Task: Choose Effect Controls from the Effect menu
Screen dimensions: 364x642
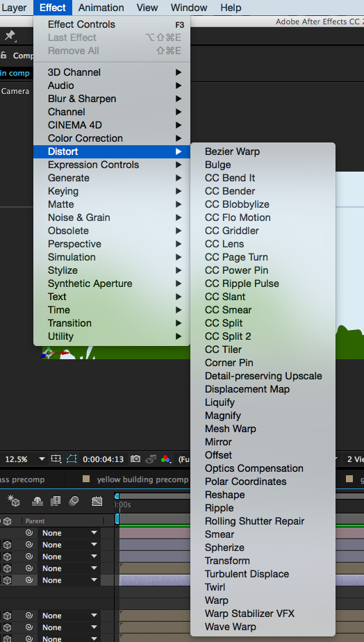Action: pos(112,24)
